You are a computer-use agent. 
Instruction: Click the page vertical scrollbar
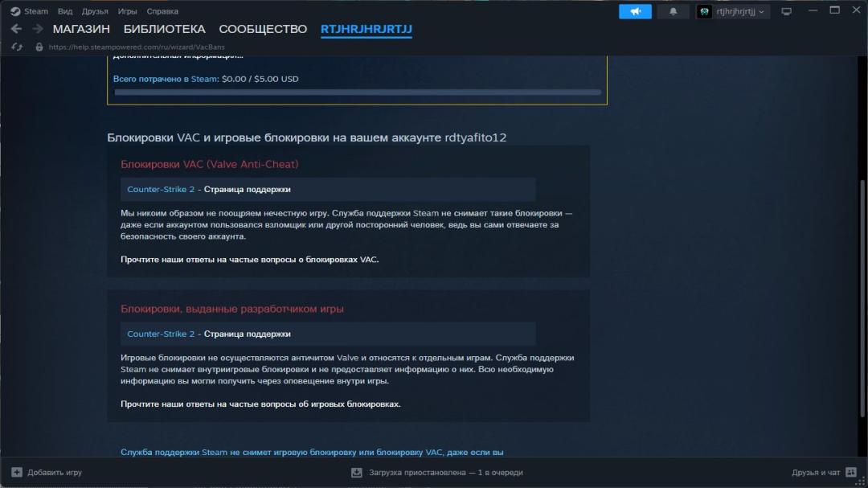[862, 299]
